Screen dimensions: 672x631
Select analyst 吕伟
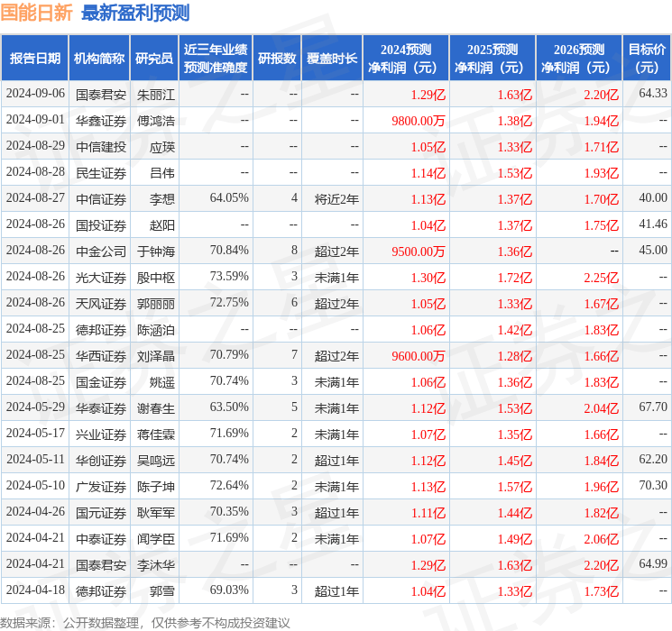(x=162, y=173)
